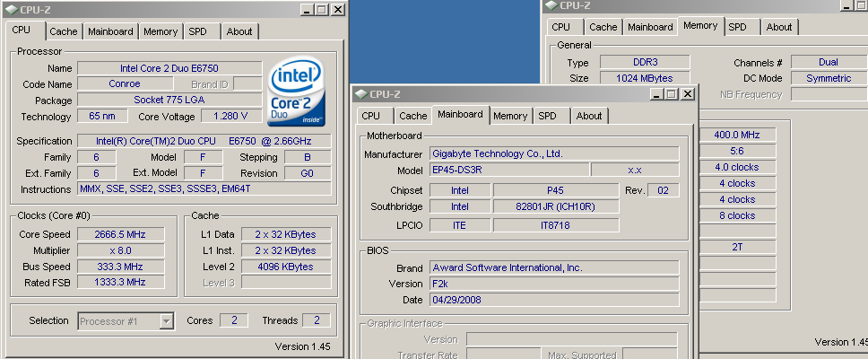Open About tab in the processor window
868x359 pixels.
[x=239, y=31]
